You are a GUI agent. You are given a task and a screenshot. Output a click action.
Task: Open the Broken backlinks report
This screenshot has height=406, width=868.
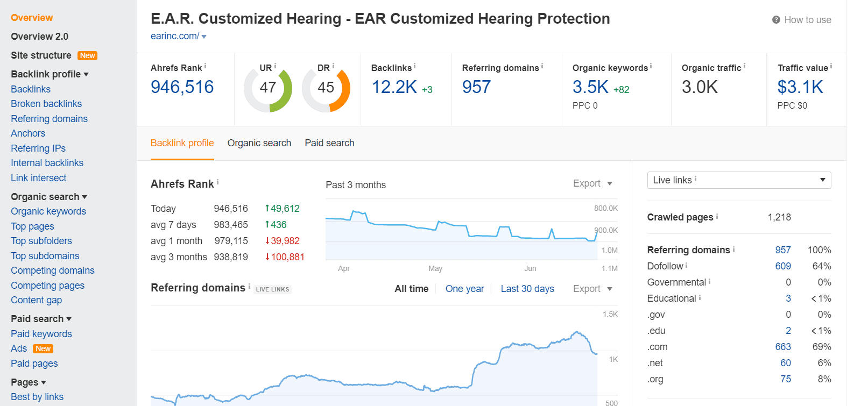(x=46, y=104)
